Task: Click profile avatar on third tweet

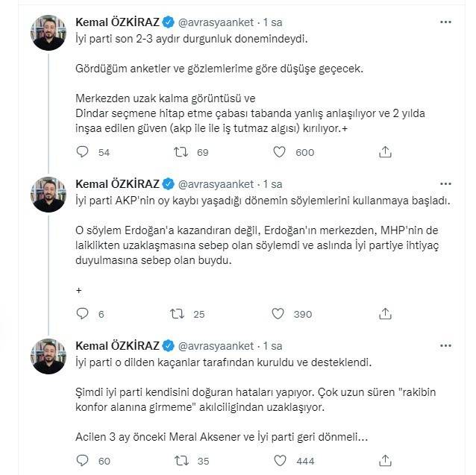Action: pyautogui.click(x=47, y=356)
